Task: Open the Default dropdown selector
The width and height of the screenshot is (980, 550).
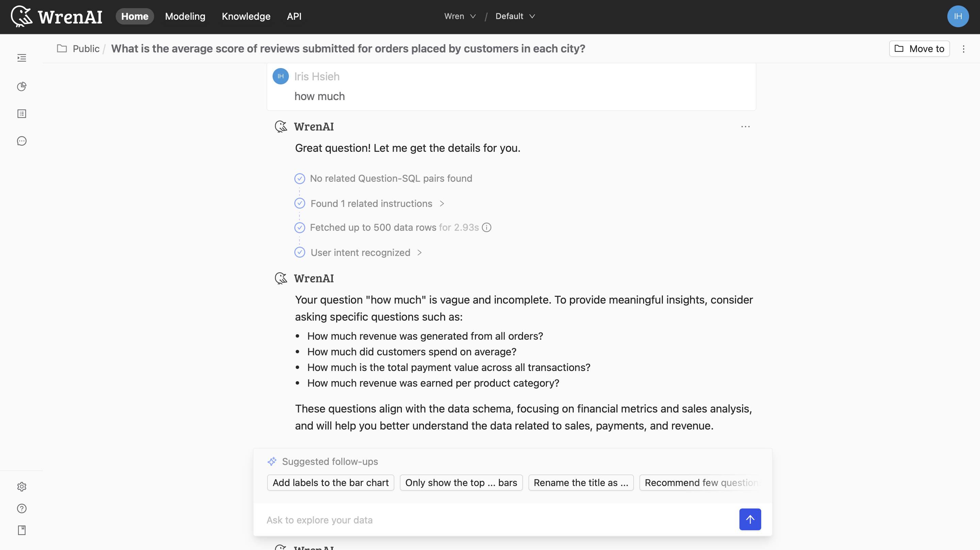Action: (x=515, y=16)
